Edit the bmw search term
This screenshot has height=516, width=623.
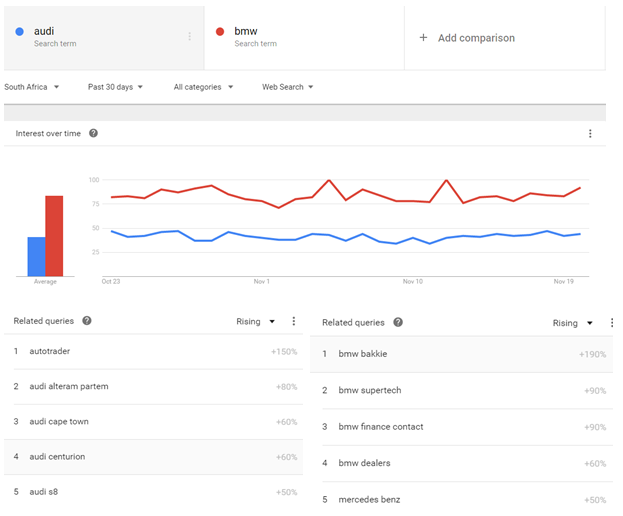coord(246,31)
